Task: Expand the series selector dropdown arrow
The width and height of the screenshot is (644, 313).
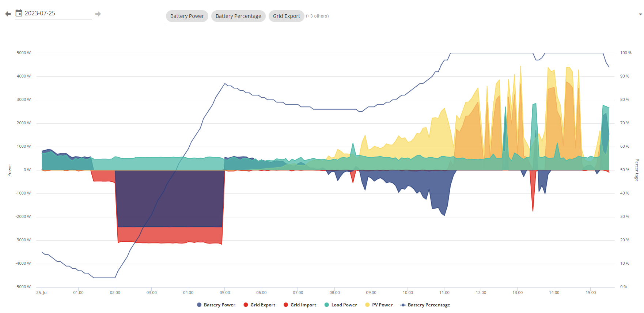Action: pyautogui.click(x=640, y=15)
